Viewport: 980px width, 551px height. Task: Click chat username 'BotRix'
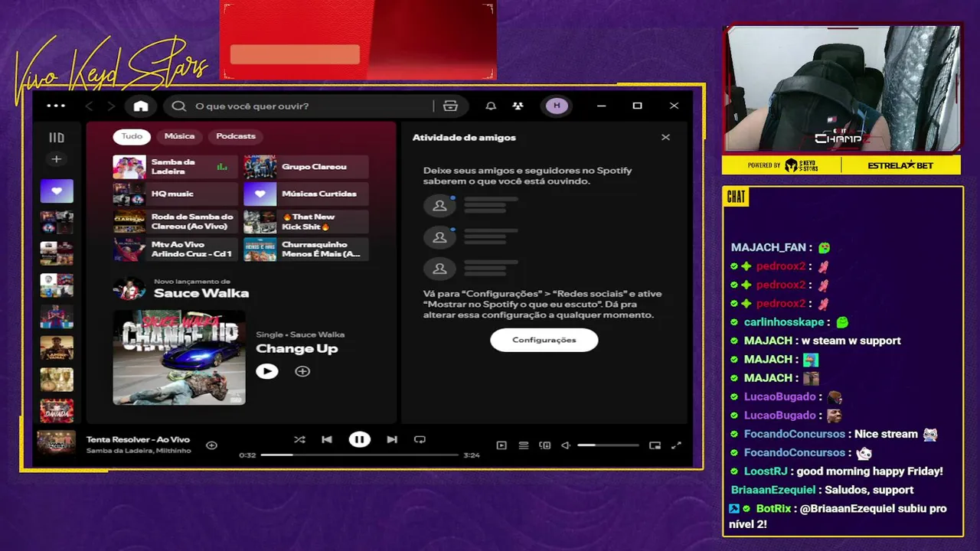click(x=773, y=508)
